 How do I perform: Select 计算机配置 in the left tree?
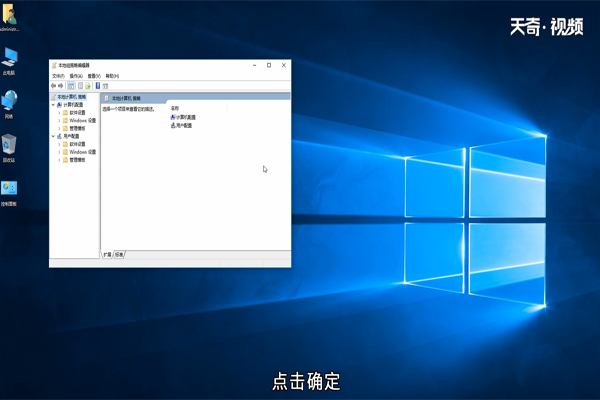point(70,104)
